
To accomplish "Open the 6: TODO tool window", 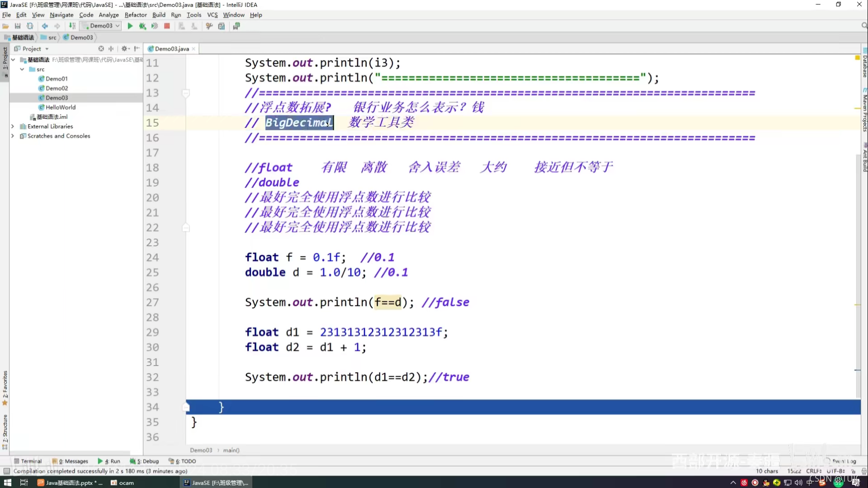I will 182,461.
